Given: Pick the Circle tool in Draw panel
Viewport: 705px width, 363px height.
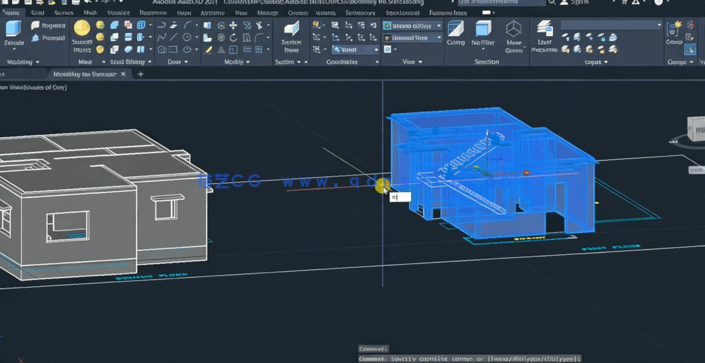Looking at the screenshot, I should (187, 37).
